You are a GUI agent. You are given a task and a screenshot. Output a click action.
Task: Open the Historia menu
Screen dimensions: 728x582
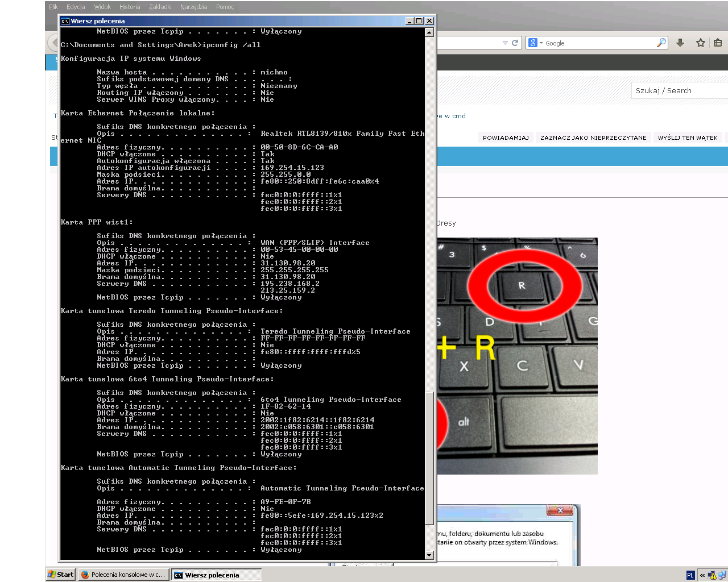pos(130,7)
